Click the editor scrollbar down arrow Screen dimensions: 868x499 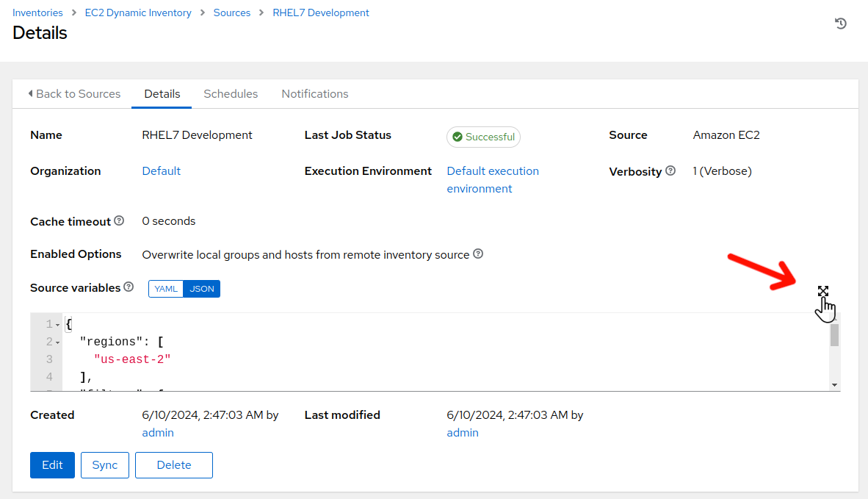[x=834, y=385]
